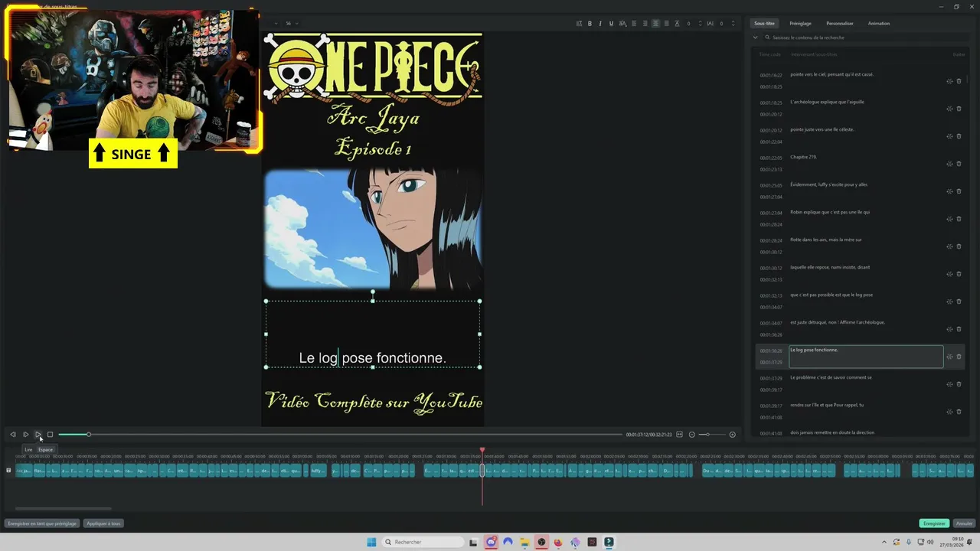980x551 pixels.
Task: Delete subtitle 'Évidemment, luffy s'excite'
Action: [x=959, y=191]
